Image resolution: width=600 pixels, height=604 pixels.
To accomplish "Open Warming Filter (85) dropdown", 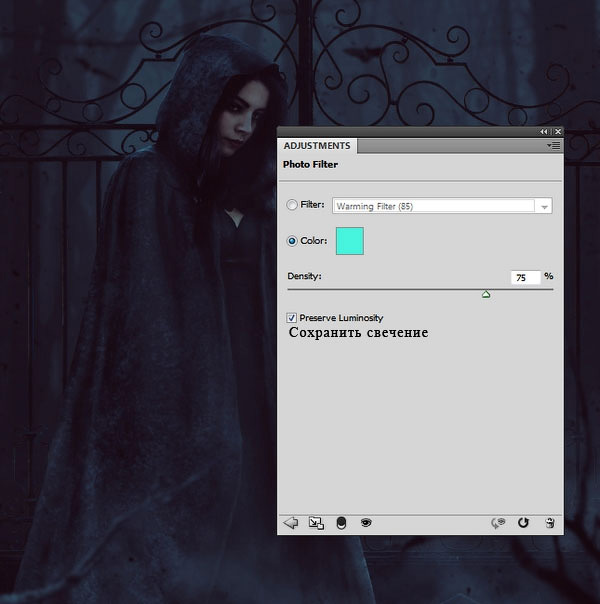I will coord(442,206).
